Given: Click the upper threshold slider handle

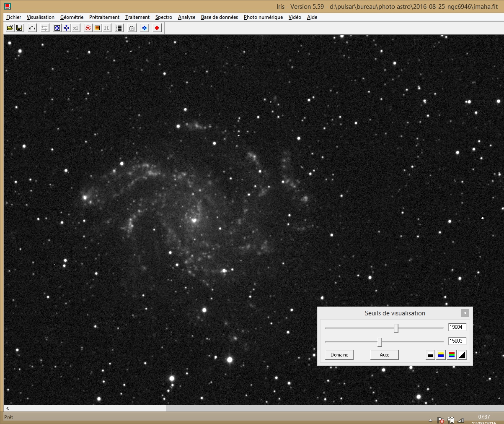Looking at the screenshot, I should [x=396, y=328].
